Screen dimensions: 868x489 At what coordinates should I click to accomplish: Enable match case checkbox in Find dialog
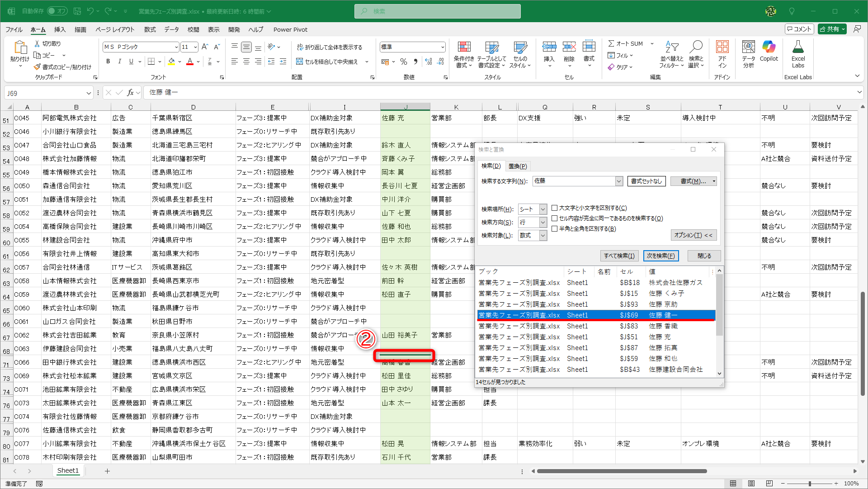(x=554, y=208)
